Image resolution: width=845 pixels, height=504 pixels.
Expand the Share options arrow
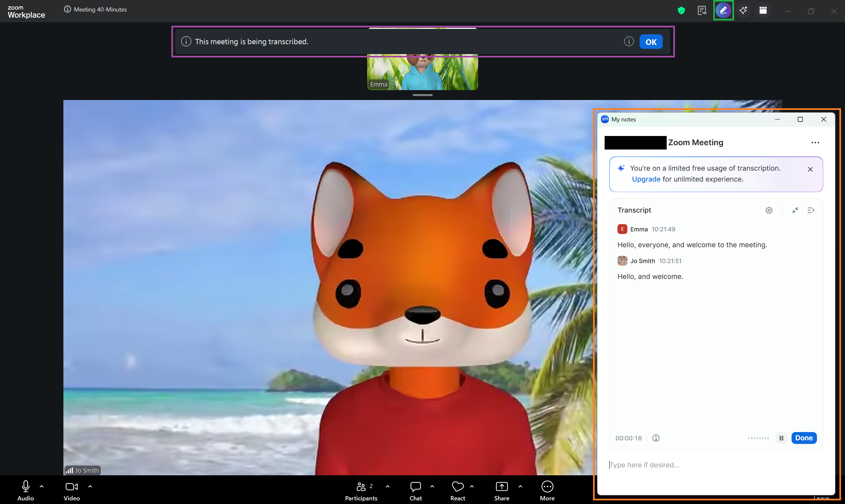click(x=520, y=487)
